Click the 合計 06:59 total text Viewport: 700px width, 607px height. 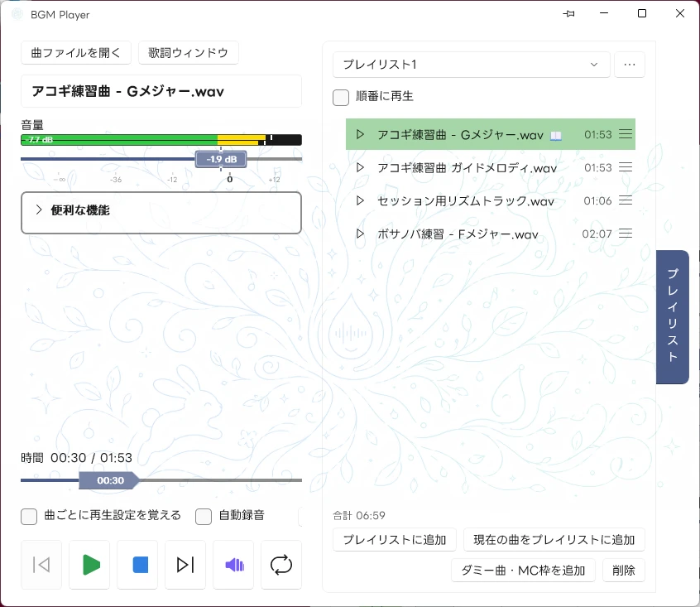pyautogui.click(x=359, y=515)
